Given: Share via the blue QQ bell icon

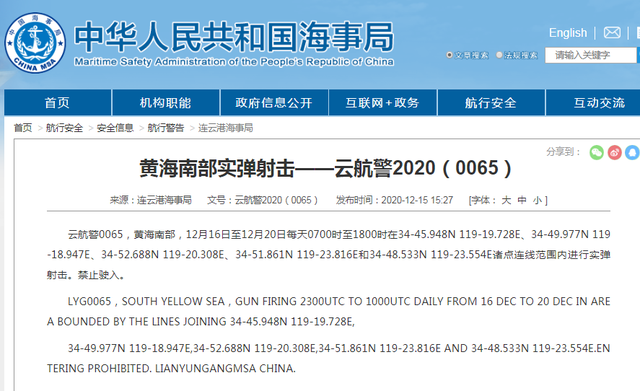Looking at the screenshot, I should [x=633, y=153].
